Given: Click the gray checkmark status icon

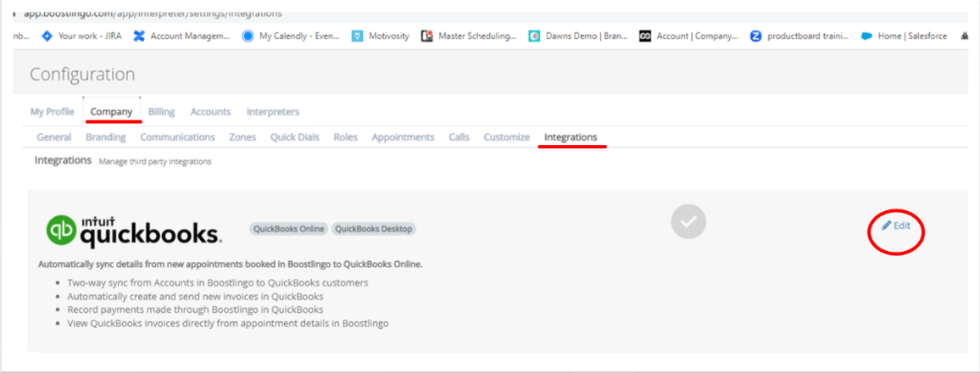Looking at the screenshot, I should point(688,221).
